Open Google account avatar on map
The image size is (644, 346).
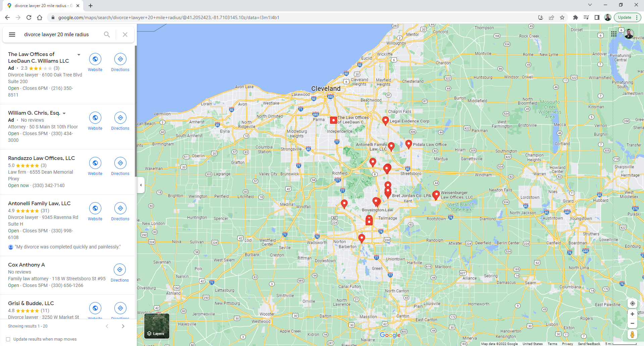pyautogui.click(x=629, y=34)
